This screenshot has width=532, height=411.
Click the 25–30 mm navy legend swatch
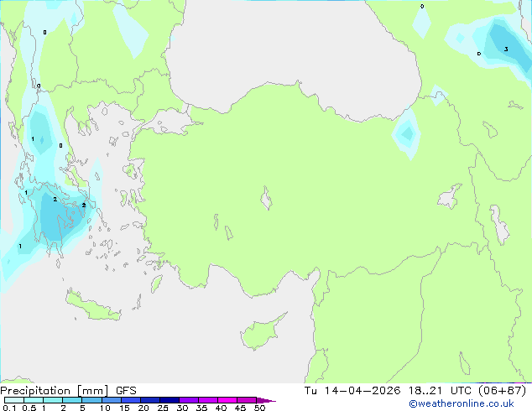pyautogui.click(x=169, y=400)
